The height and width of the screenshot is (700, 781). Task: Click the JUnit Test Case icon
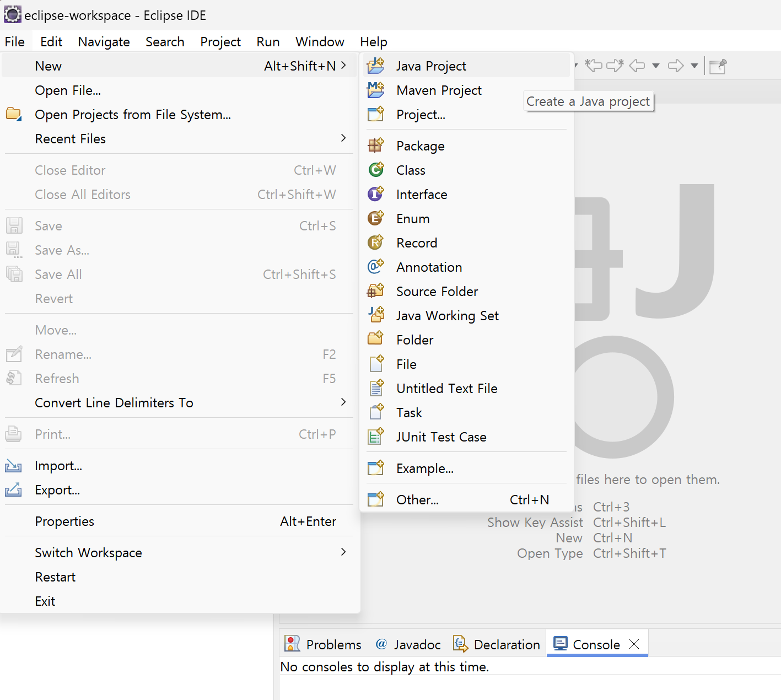[376, 437]
